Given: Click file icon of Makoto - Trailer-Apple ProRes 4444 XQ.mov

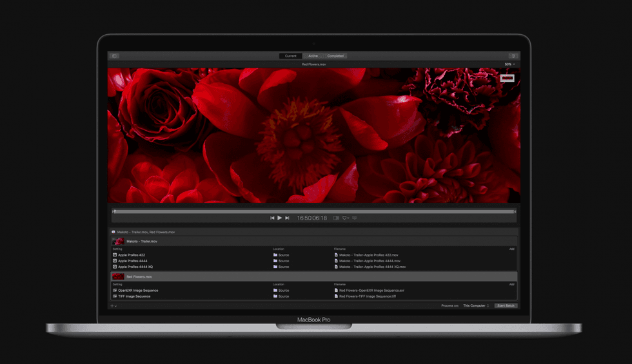Looking at the screenshot, I should (x=336, y=267).
